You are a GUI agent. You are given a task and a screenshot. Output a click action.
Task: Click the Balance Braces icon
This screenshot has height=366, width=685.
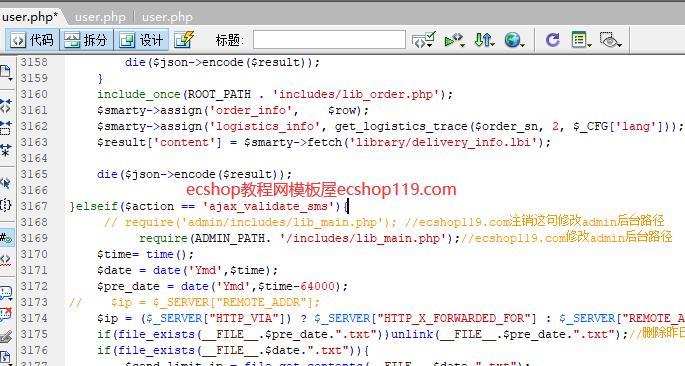click(x=6, y=205)
